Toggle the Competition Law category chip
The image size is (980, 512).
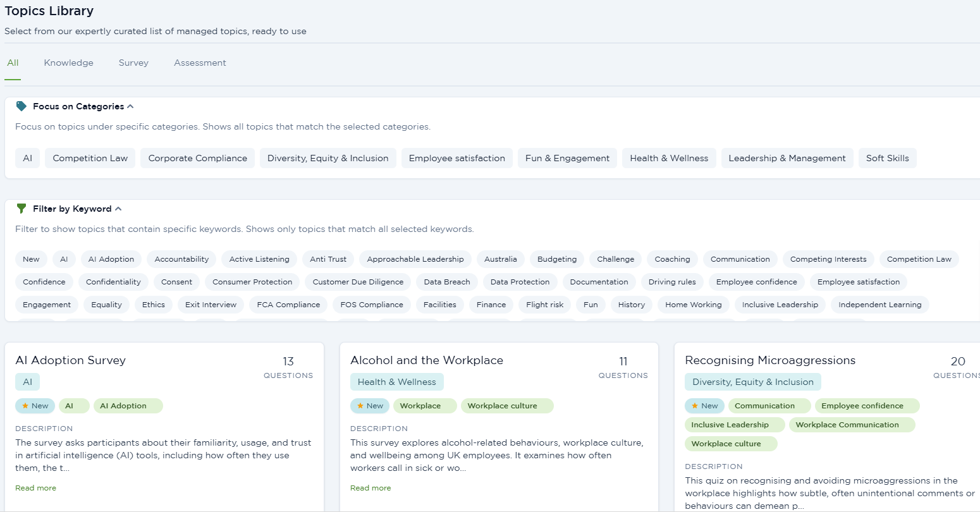pyautogui.click(x=90, y=158)
